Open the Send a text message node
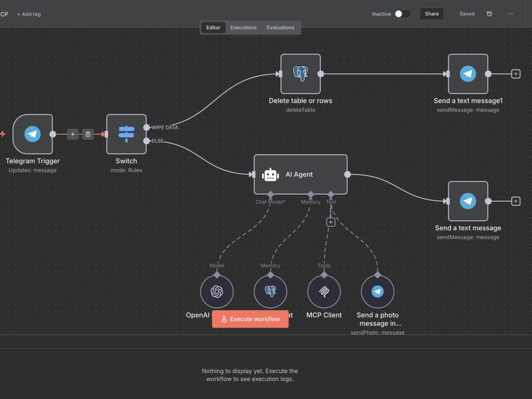This screenshot has height=399, width=532. tap(468, 201)
